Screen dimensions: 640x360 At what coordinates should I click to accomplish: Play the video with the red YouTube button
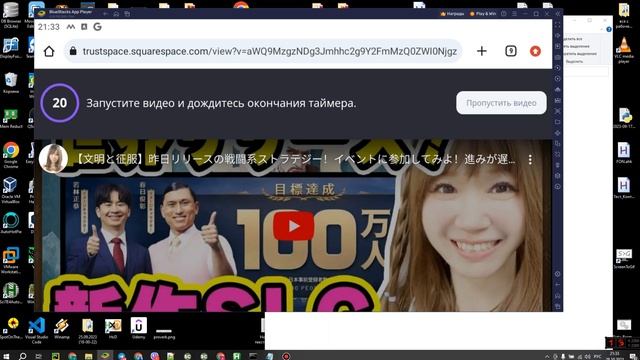coord(293,226)
